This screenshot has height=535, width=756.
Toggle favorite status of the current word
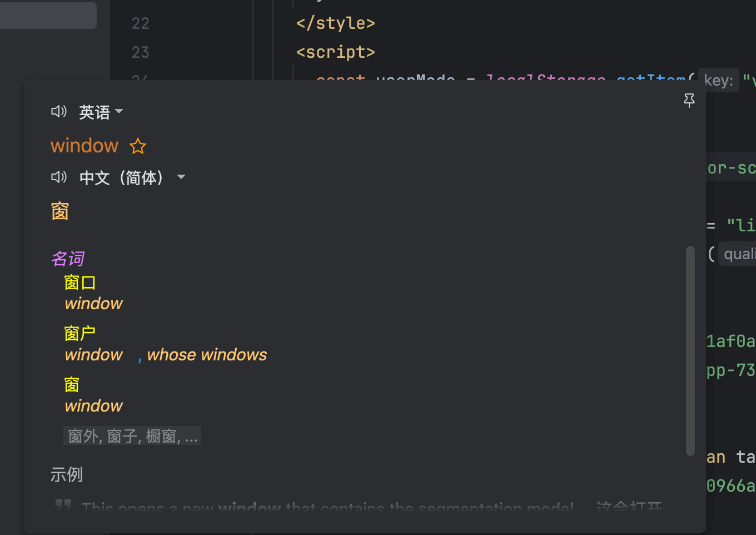pyautogui.click(x=137, y=146)
